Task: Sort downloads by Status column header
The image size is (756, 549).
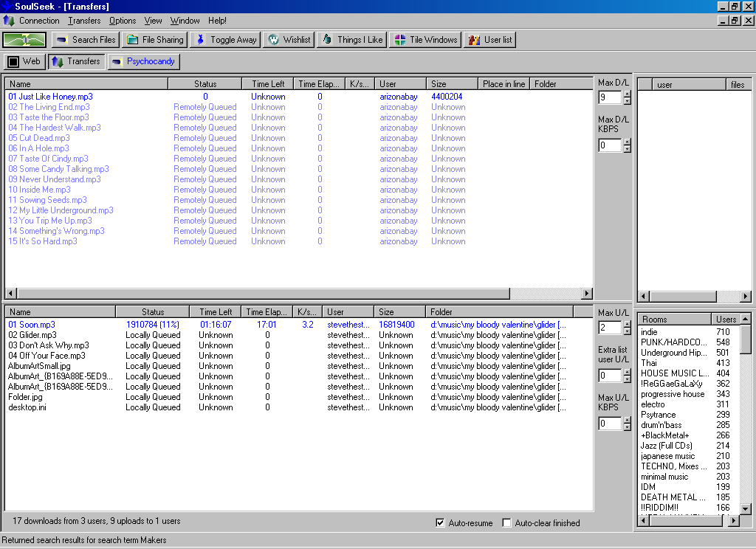Action: tap(205, 84)
